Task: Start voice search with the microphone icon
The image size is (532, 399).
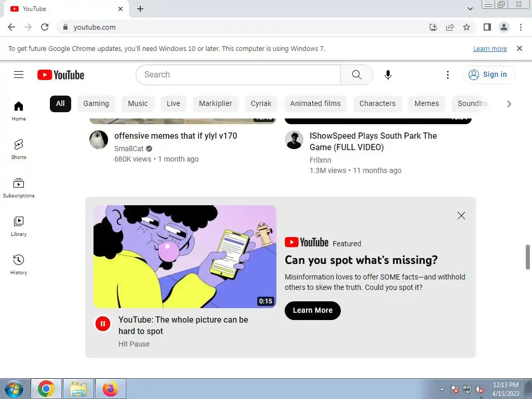Action: click(388, 75)
